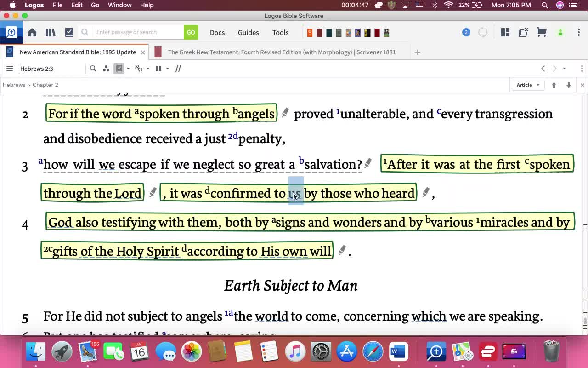The image size is (588, 368).
Task: Open the Layouts grid icon
Action: click(505, 32)
